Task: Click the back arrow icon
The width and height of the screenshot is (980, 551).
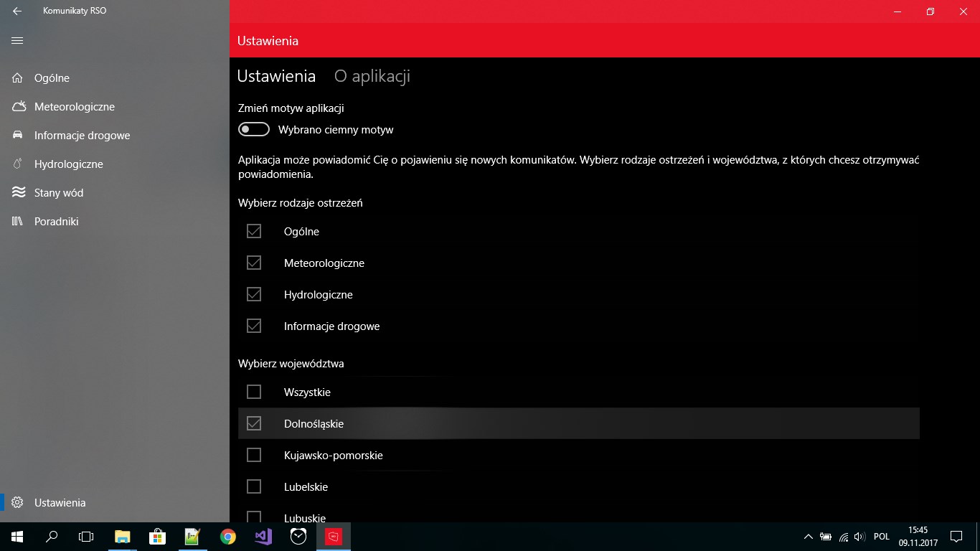Action: [x=17, y=11]
